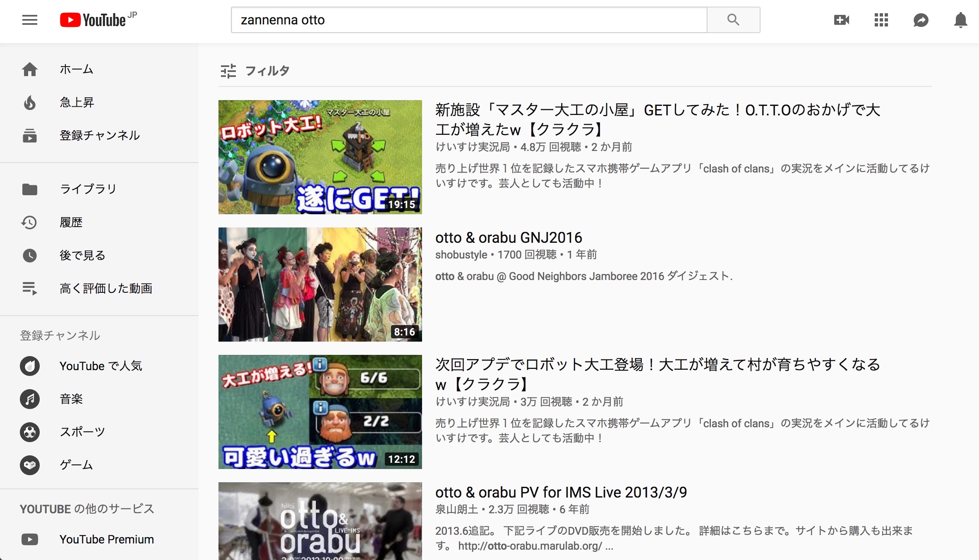979x560 pixels.
Task: Open the notifications bell
Action: 960,20
